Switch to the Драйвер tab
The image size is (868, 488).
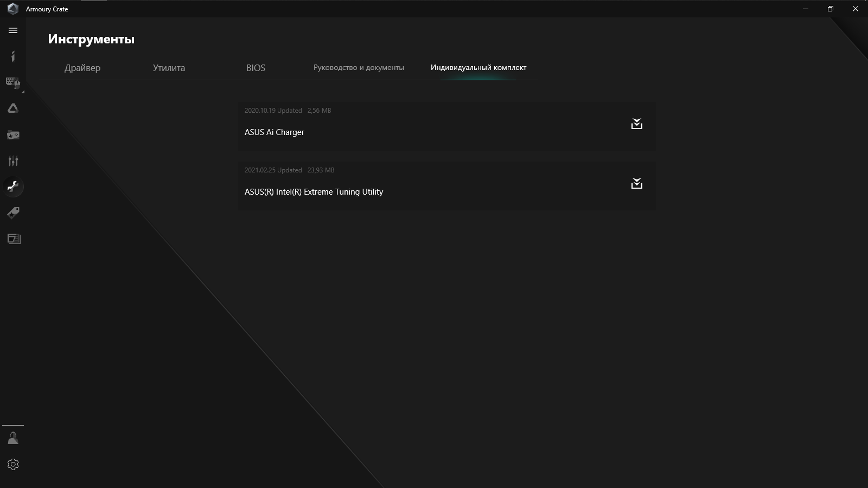click(x=82, y=68)
